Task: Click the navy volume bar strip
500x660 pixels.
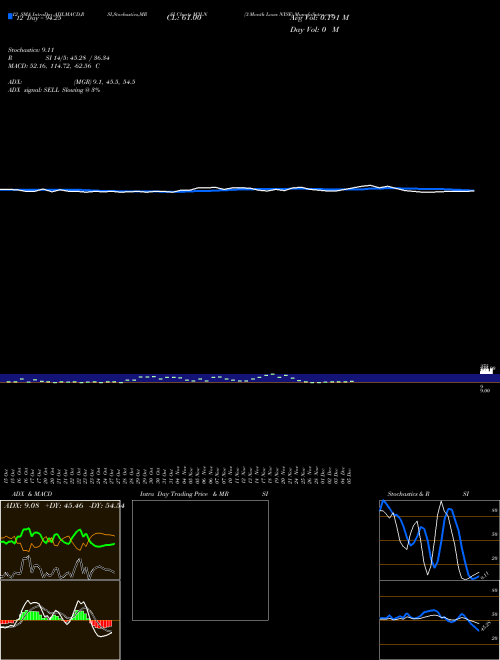Action: tap(250, 378)
